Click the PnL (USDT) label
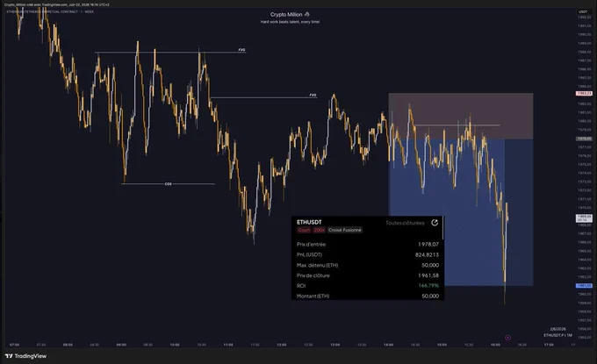This screenshot has height=364, width=597. 309,255
